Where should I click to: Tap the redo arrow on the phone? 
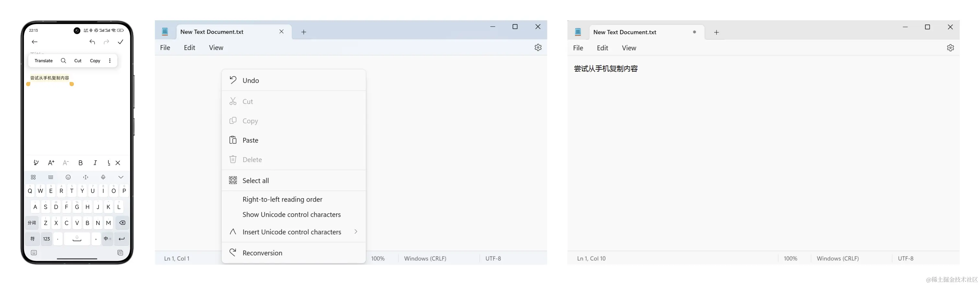click(x=107, y=42)
